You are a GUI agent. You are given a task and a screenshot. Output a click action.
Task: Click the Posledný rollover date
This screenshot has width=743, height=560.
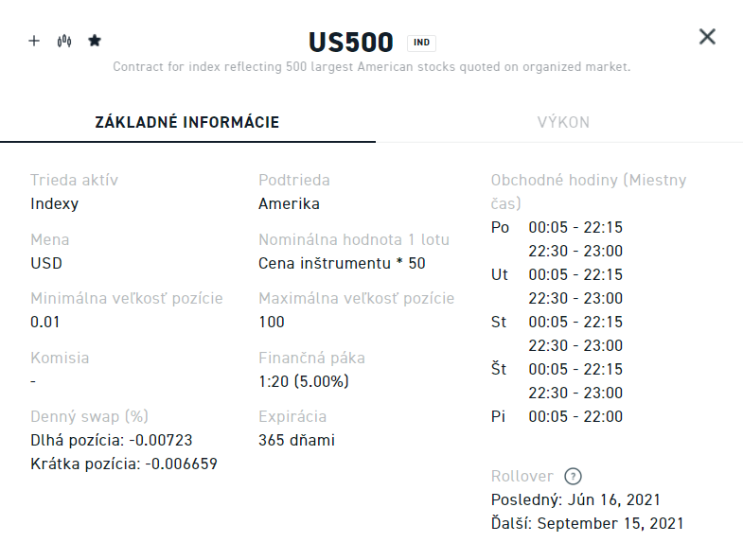coord(575,499)
